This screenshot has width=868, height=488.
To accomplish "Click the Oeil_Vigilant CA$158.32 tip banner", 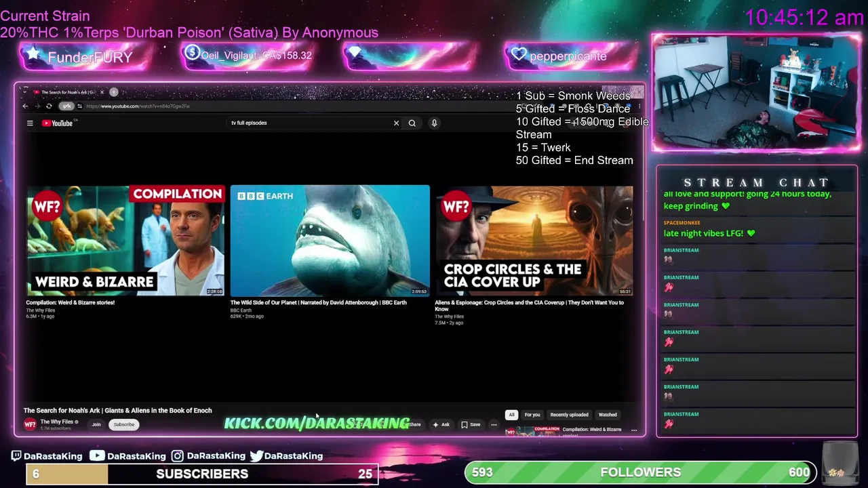I will pyautogui.click(x=248, y=56).
